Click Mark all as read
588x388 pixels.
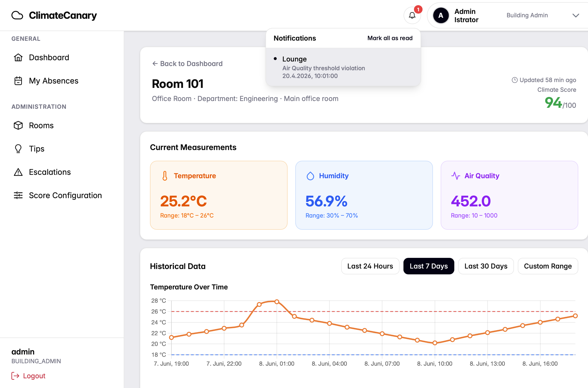[x=390, y=38]
